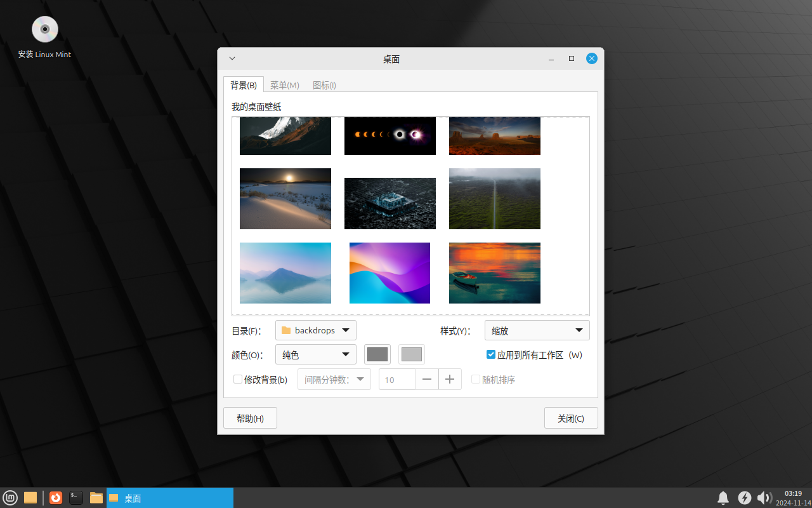Open the 间隔分钟数 interval dropdown
Screen dimensions: 812x508
point(334,379)
